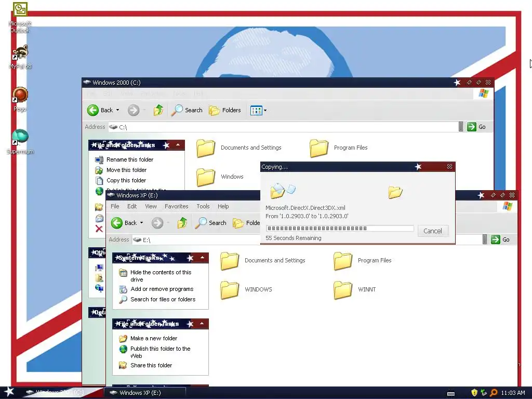Image resolution: width=532 pixels, height=399 pixels.
Task: Open View menu in Windows XP (E:) window
Action: [151, 206]
